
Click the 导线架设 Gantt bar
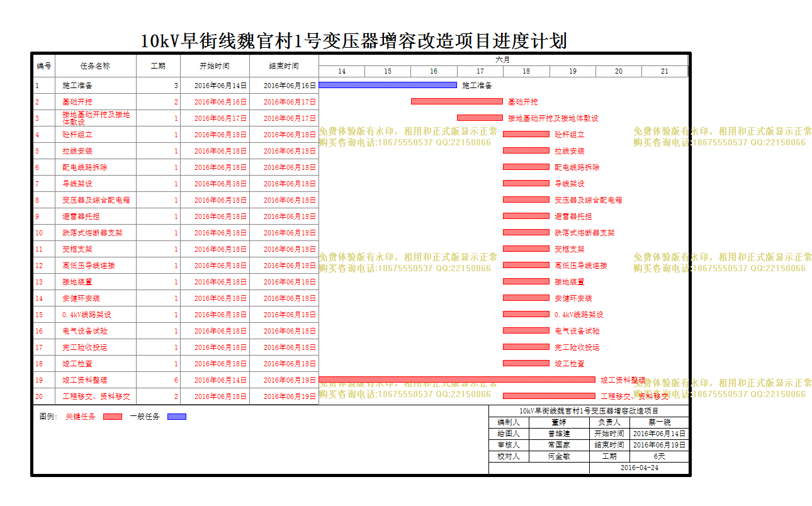(x=526, y=183)
